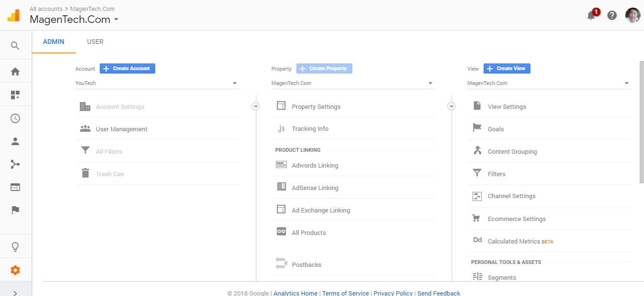
Task: Open Tracking Info text entry
Action: [x=310, y=129]
